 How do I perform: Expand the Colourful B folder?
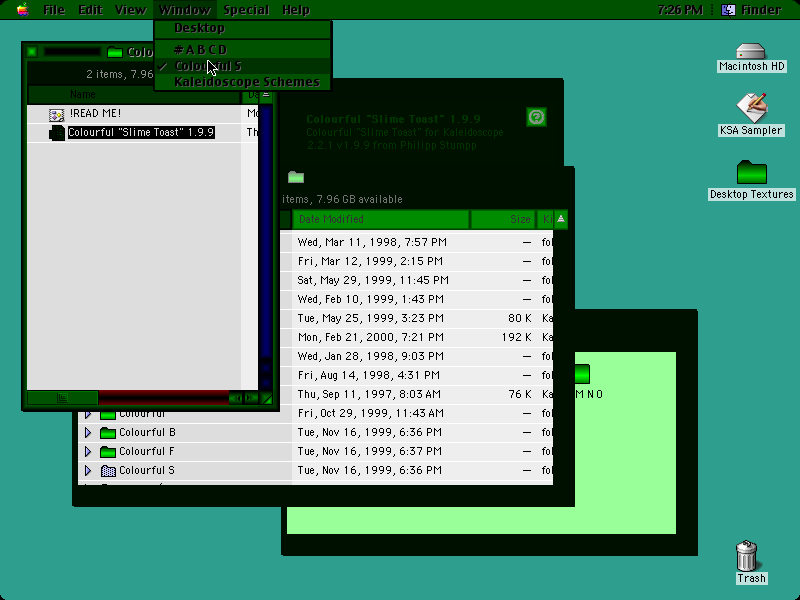(x=88, y=433)
